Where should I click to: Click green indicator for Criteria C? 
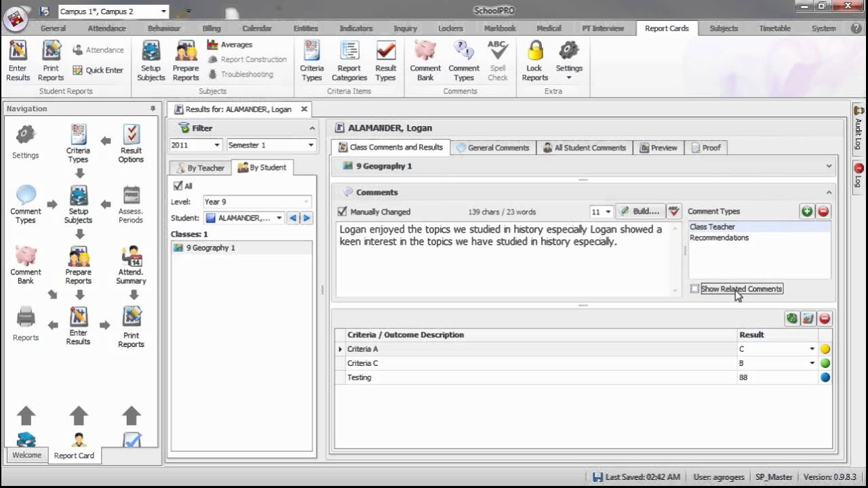click(x=825, y=363)
